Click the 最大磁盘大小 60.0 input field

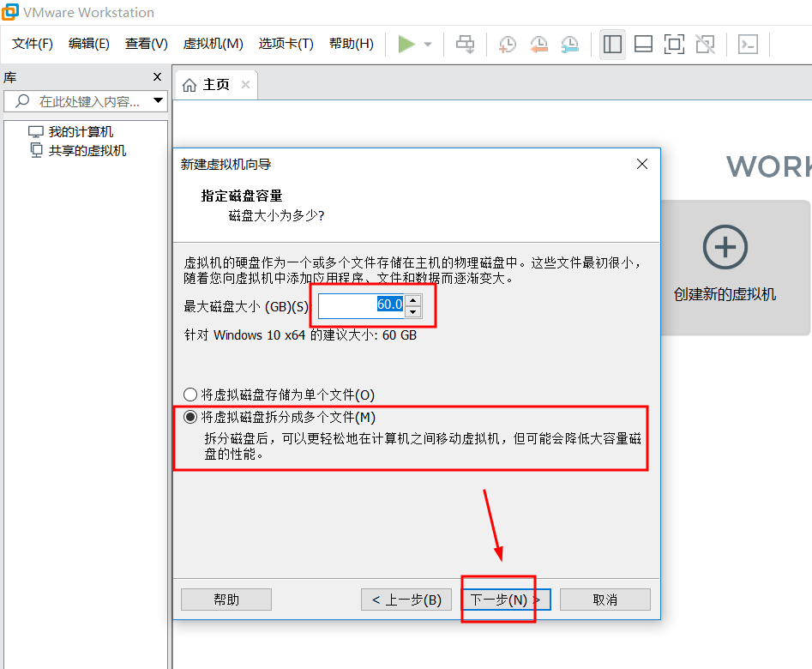pos(362,305)
